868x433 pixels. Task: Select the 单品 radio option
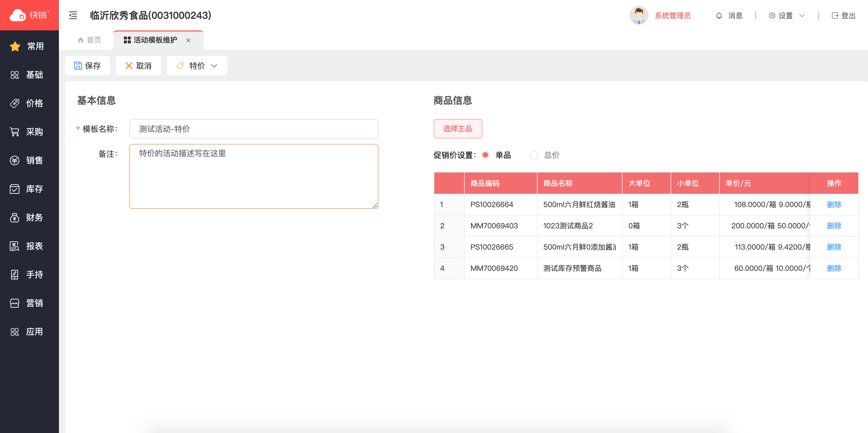486,155
